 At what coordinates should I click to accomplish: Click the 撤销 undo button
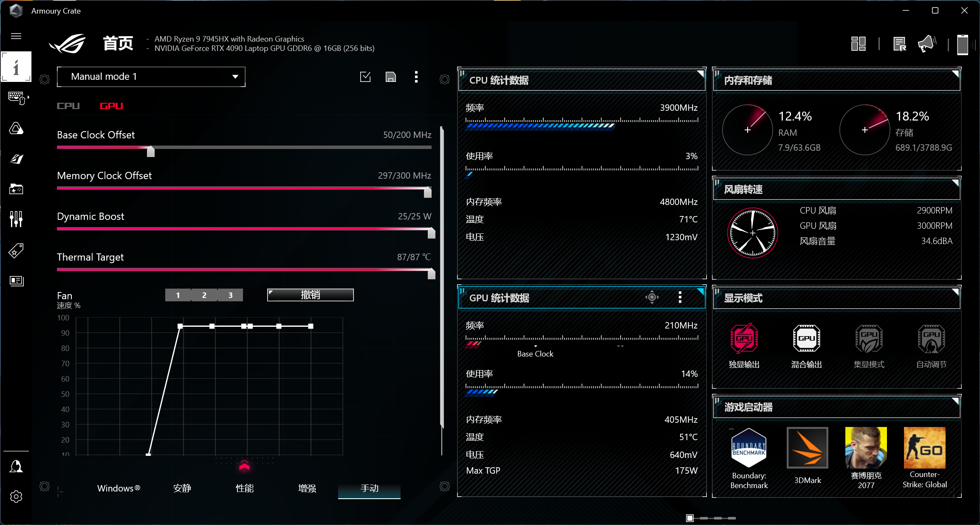click(311, 295)
